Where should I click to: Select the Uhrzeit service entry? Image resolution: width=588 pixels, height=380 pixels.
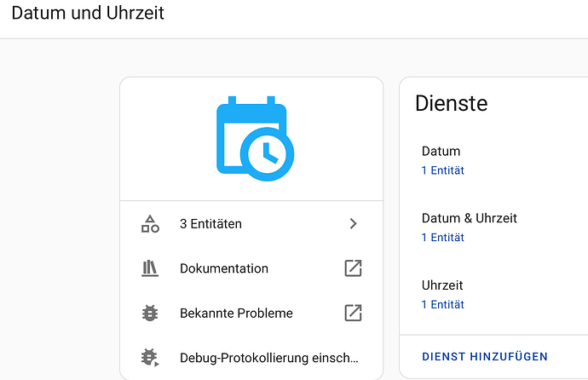click(x=442, y=285)
